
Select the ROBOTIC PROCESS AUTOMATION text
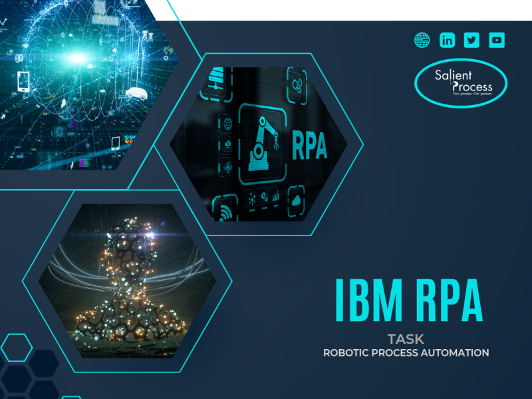406,352
